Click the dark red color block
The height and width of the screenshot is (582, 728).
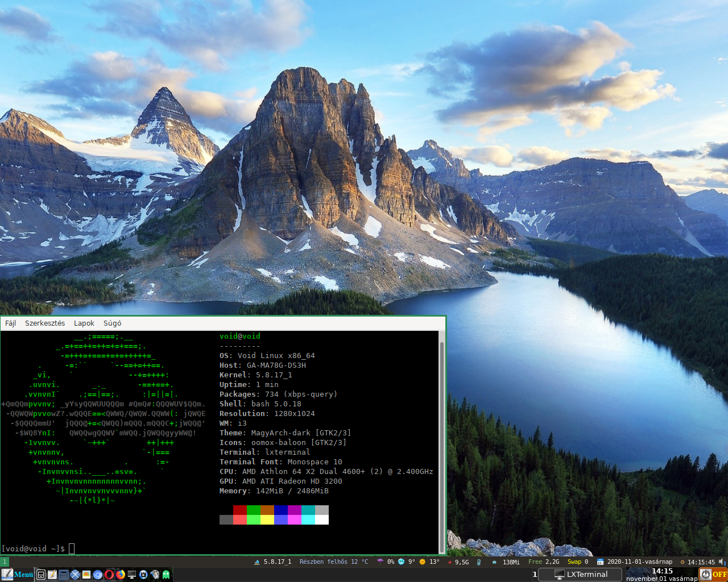click(x=240, y=510)
